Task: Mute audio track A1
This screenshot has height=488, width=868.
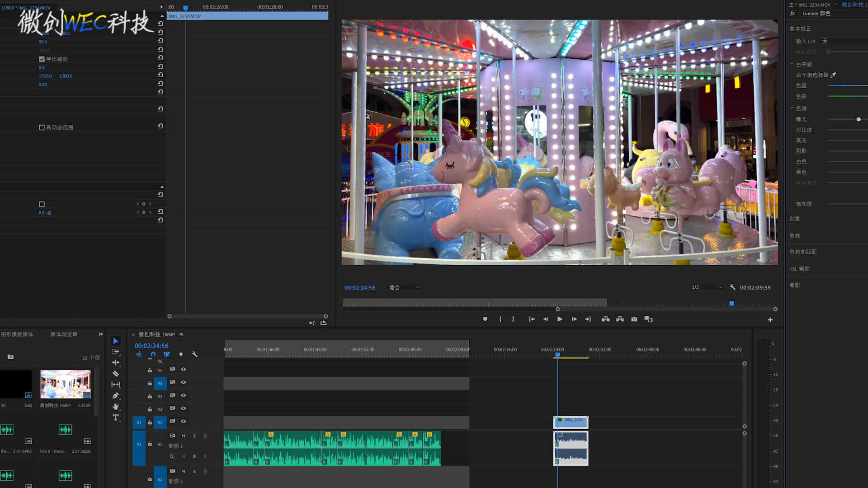Action: (184, 436)
